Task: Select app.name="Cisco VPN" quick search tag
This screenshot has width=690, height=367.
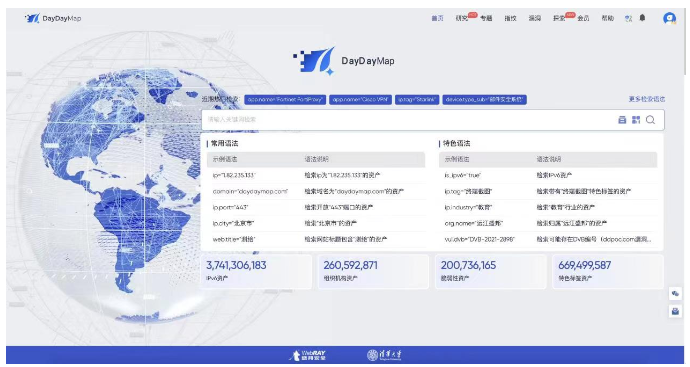Action: tap(360, 99)
